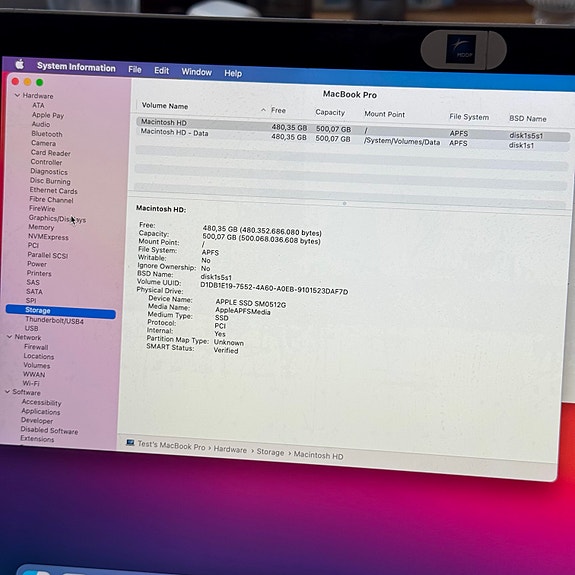
Task: Click the /System/Volumes/Data mount point cell
Action: (x=402, y=142)
